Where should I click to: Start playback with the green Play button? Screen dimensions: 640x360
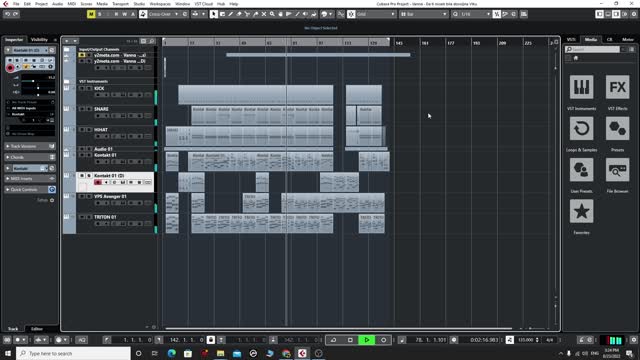[x=367, y=340]
